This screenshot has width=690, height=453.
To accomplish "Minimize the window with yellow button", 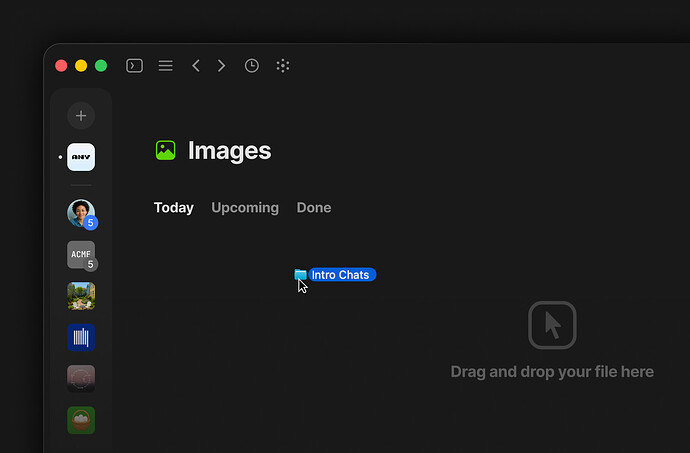I will pos(81,66).
